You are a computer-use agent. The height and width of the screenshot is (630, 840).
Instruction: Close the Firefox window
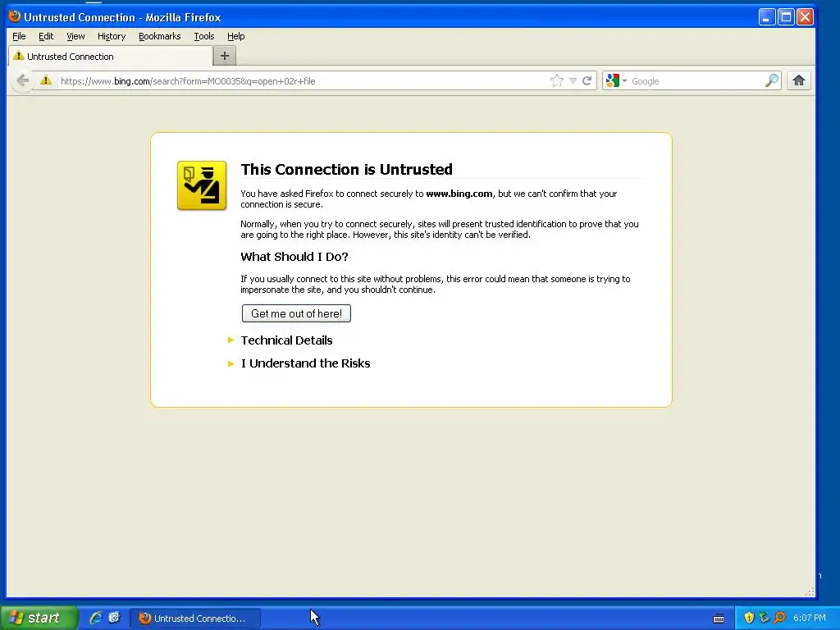point(805,17)
